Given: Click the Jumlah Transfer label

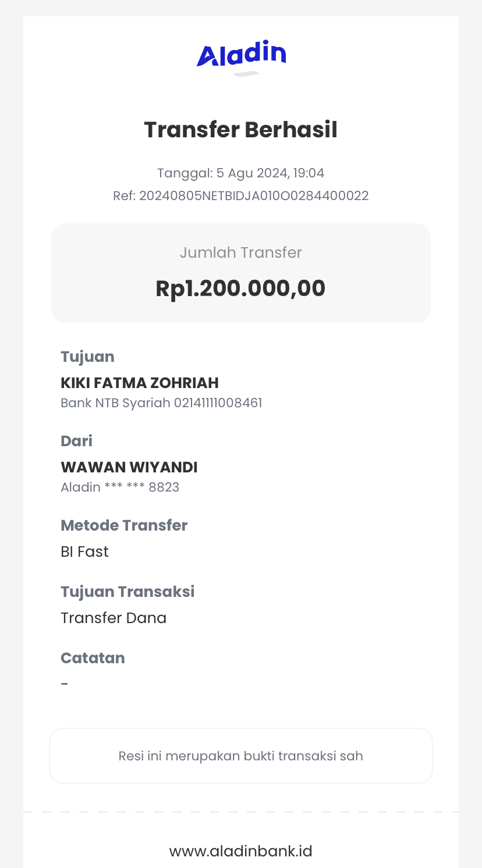Looking at the screenshot, I should (241, 252).
